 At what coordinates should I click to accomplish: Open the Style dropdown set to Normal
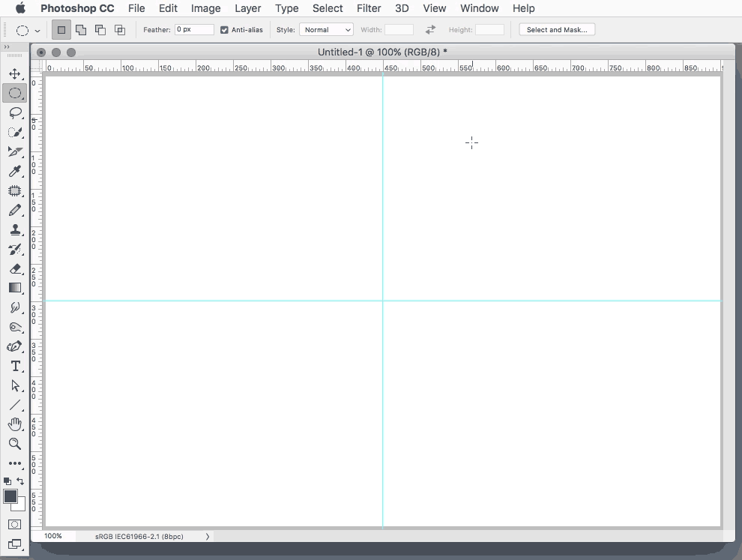[326, 30]
